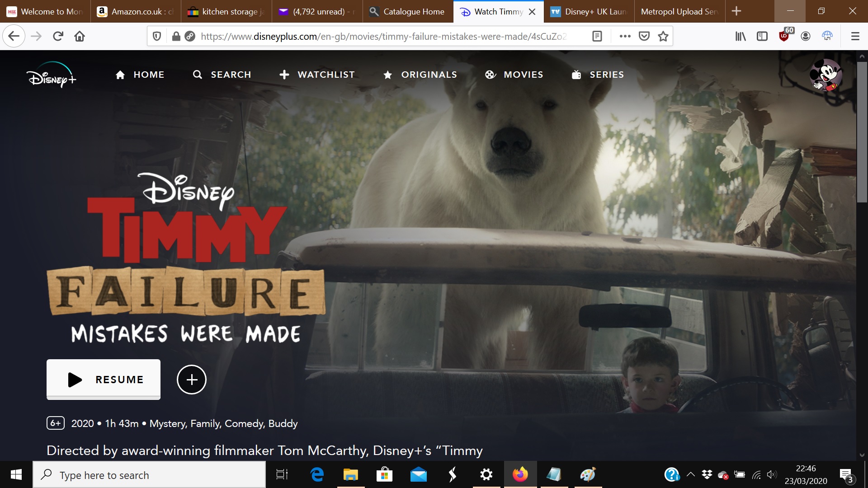
Task: Click taskbar 'Type here to search' box
Action: click(149, 475)
